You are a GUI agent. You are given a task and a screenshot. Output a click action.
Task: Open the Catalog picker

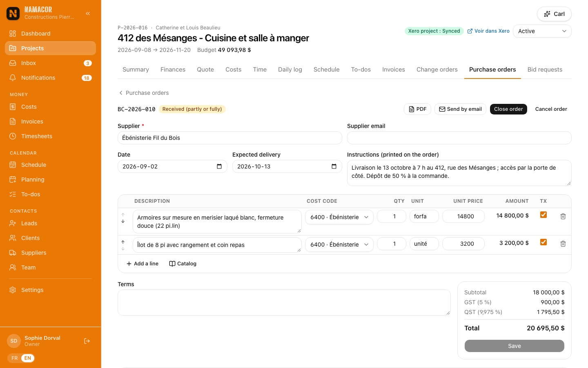tap(183, 264)
